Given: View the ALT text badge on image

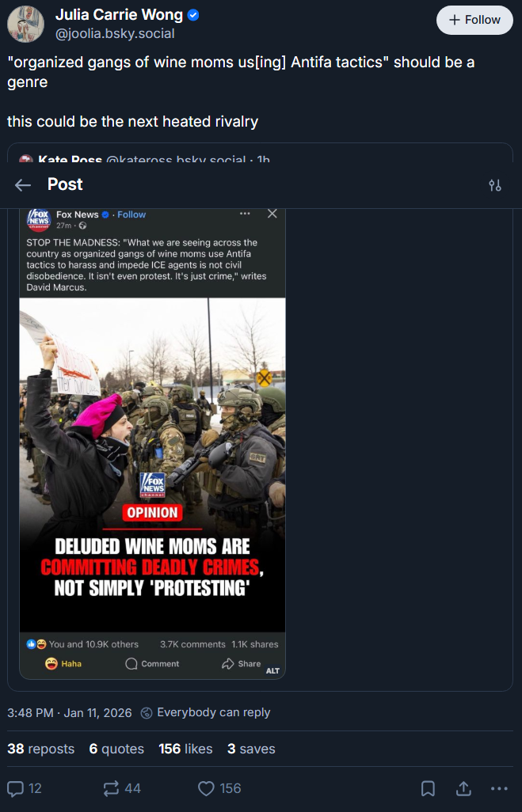Looking at the screenshot, I should tap(272, 670).
